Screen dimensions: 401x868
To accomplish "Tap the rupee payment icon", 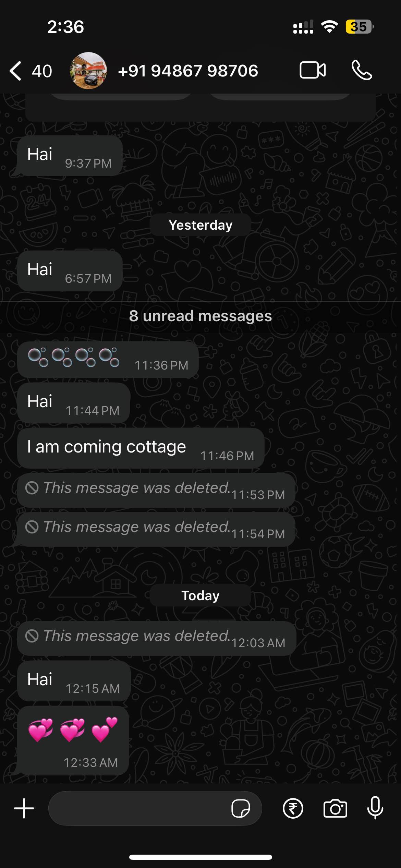I will coord(293,808).
